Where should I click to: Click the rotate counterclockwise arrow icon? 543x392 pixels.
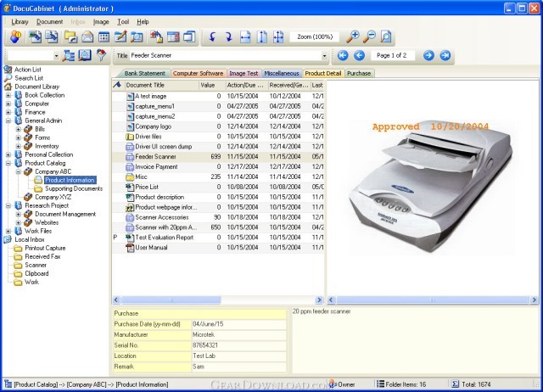coord(212,36)
